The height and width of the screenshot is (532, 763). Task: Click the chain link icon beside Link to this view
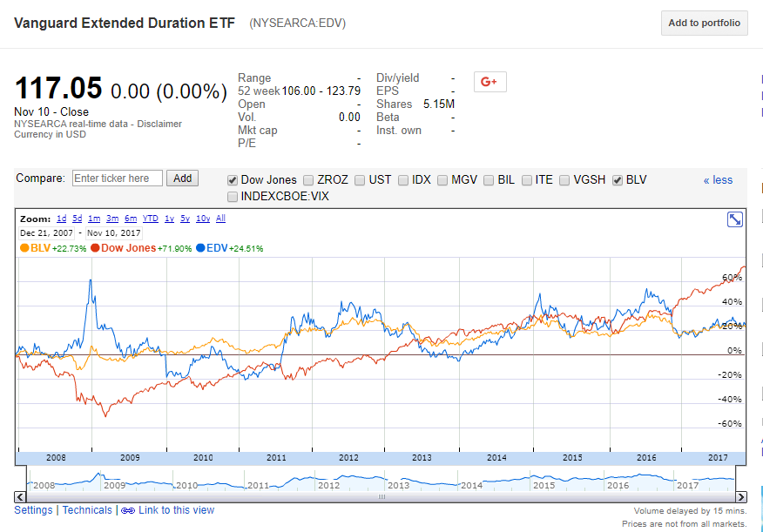(x=128, y=510)
